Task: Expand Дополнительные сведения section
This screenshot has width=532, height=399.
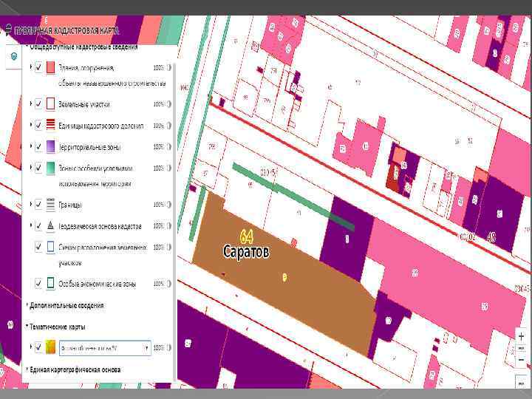Action: (x=27, y=305)
